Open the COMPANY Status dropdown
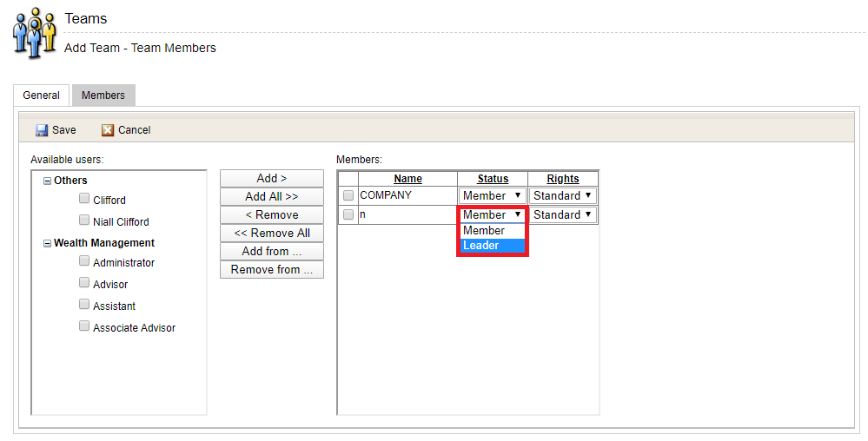 (492, 196)
